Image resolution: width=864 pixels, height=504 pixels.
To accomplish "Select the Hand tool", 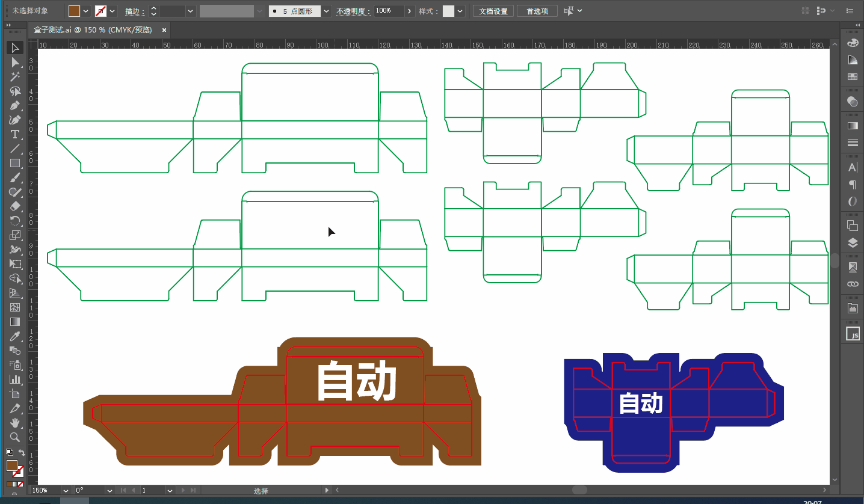I will [15, 423].
